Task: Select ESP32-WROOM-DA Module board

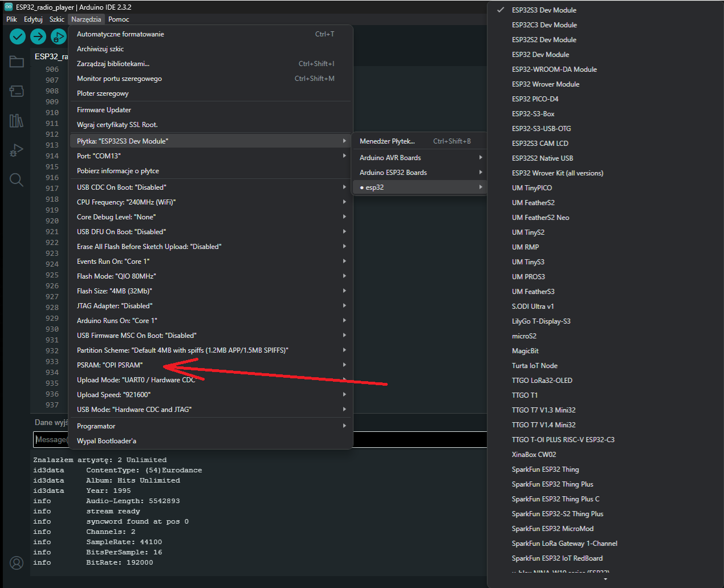Action: pos(605,70)
